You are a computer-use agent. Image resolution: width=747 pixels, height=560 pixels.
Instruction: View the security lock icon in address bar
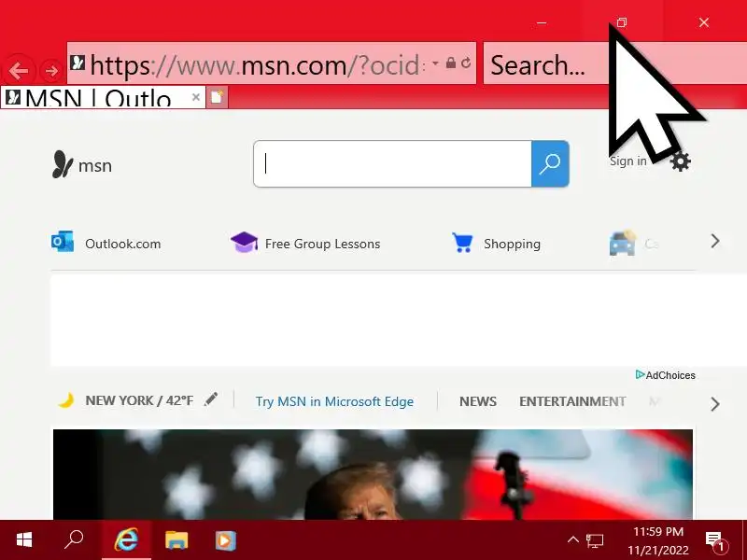click(451, 63)
